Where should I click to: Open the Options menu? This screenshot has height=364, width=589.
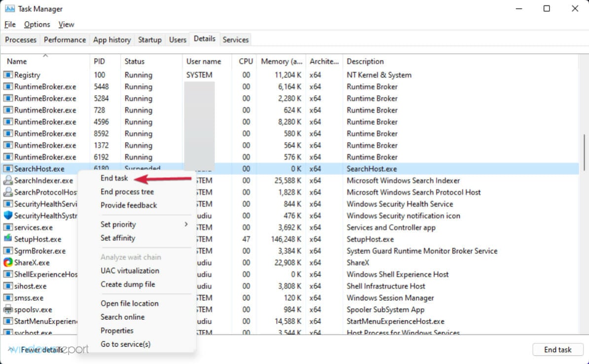(37, 24)
